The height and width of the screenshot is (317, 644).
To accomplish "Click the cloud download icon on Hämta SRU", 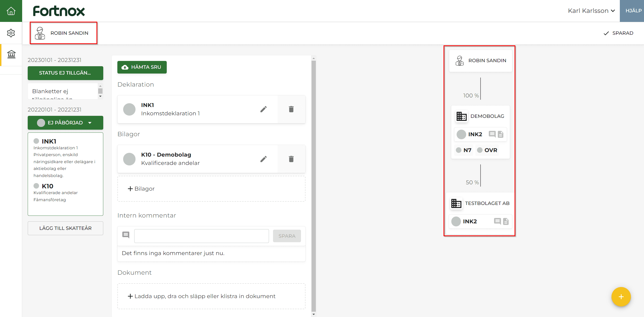I will [125, 67].
